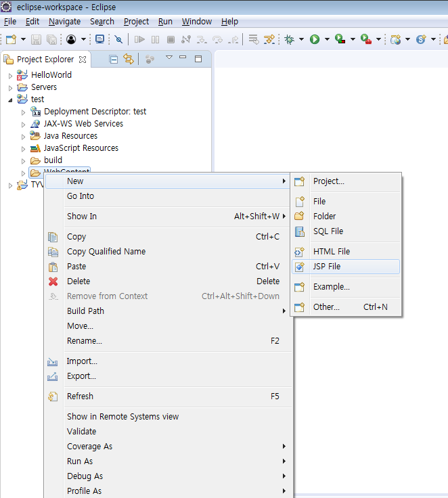The height and width of the screenshot is (498, 448).
Task: Open a Terminal via monitor icon
Action: click(x=99, y=39)
